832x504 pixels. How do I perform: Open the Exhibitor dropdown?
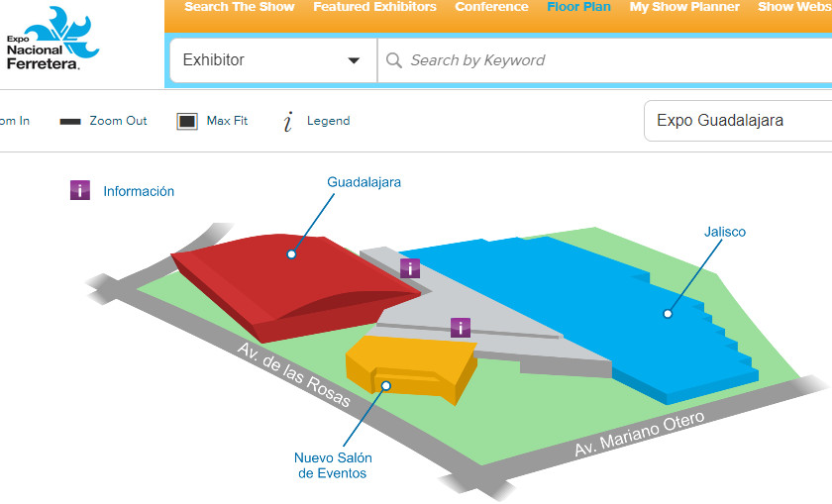[272, 60]
